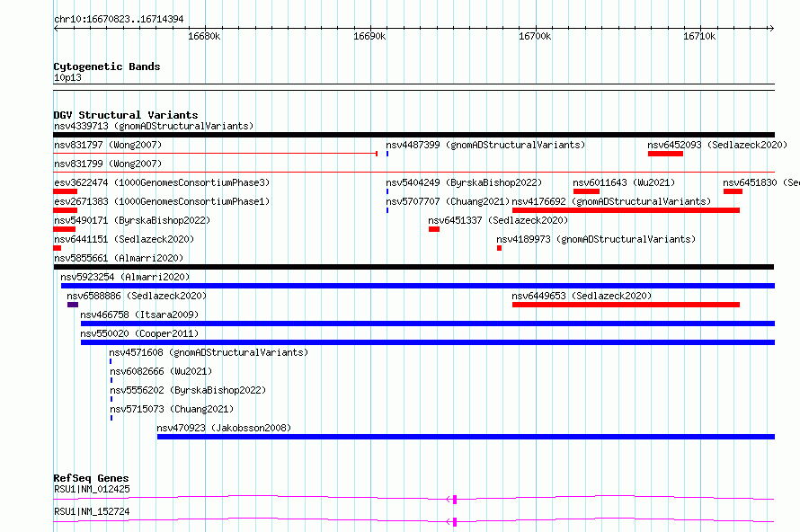Click the 16680k ruler tick label
The height and width of the screenshot is (532, 800).
point(204,36)
